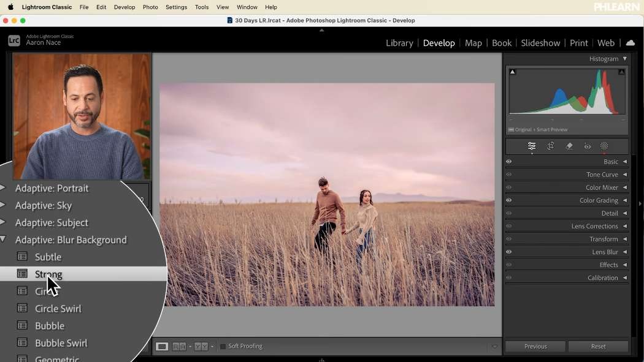Enable the Soft Proofing checkbox

pos(223,347)
